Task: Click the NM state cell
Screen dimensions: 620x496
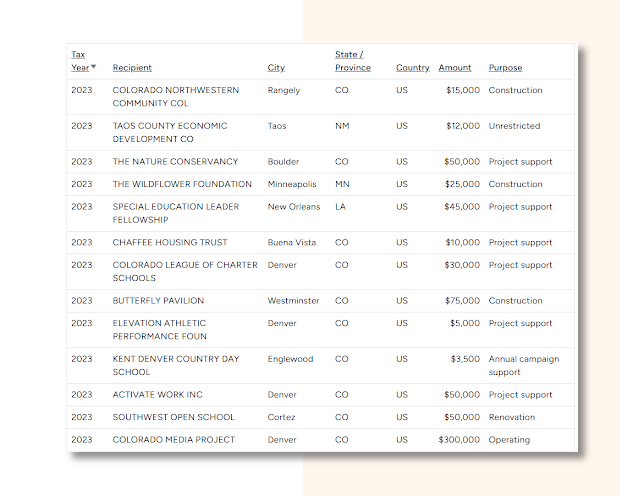Action: pyautogui.click(x=342, y=126)
